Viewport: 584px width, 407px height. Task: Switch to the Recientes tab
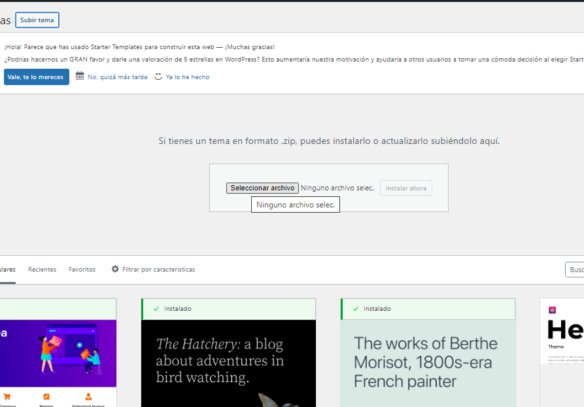click(42, 269)
